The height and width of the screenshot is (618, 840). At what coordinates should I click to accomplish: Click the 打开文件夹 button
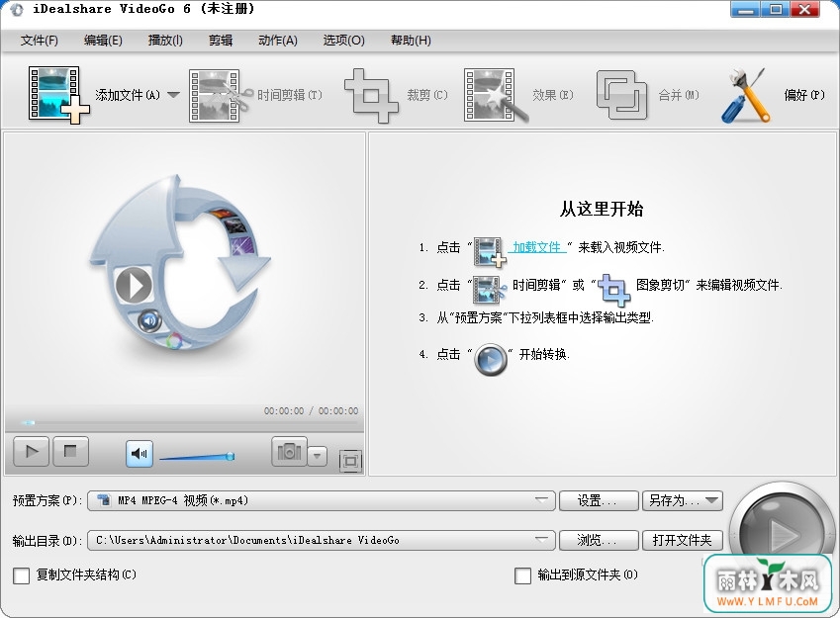click(x=683, y=540)
